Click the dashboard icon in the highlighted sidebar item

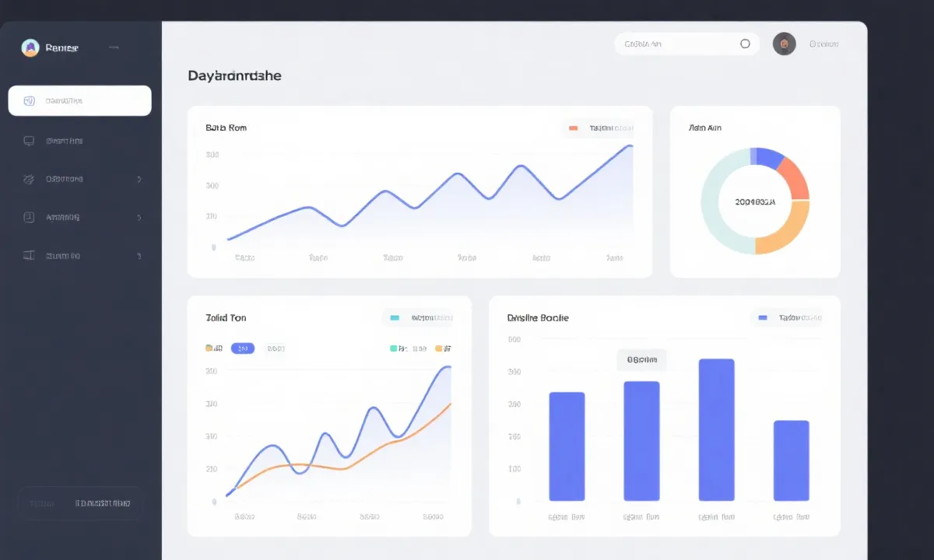(x=30, y=101)
